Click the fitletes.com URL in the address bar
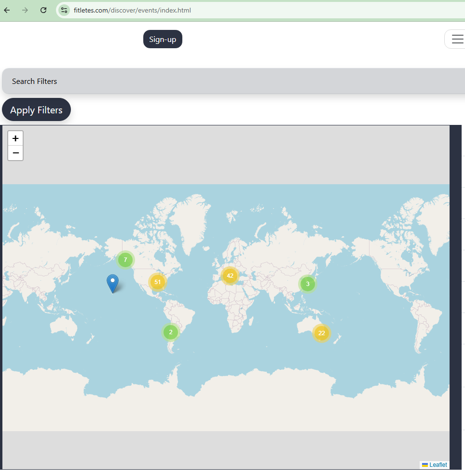The width and height of the screenshot is (465, 476). pos(132,10)
